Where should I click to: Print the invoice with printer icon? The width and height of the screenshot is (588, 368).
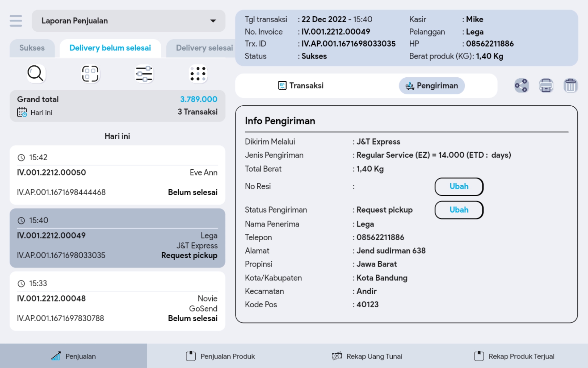[546, 86]
